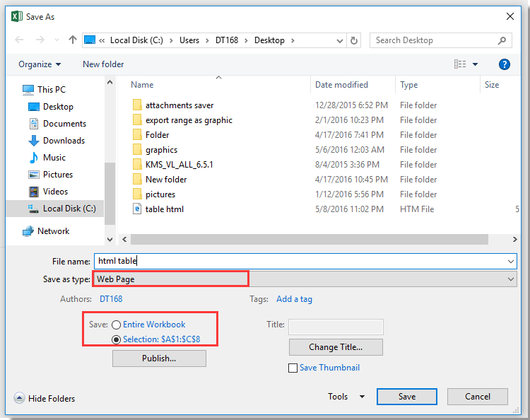Viewport: 530px width, 420px height.
Task: Enable the Save Thumbnail checkbox
Action: [x=293, y=368]
